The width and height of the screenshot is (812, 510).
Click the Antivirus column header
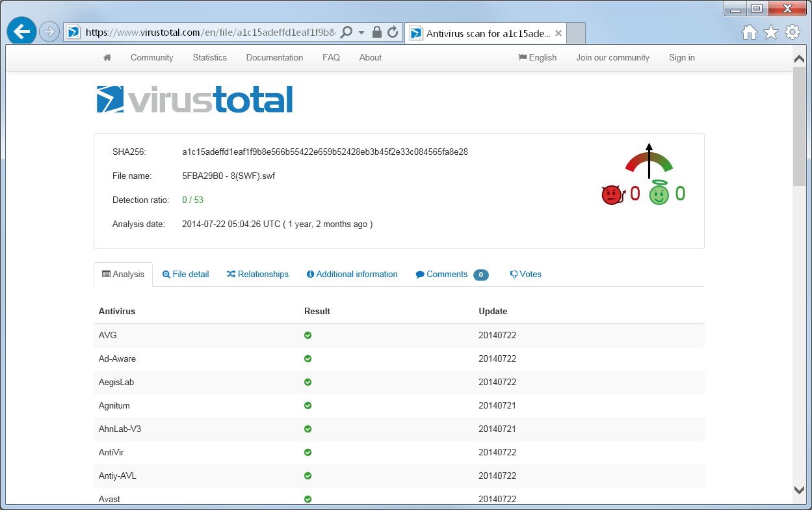[117, 312]
